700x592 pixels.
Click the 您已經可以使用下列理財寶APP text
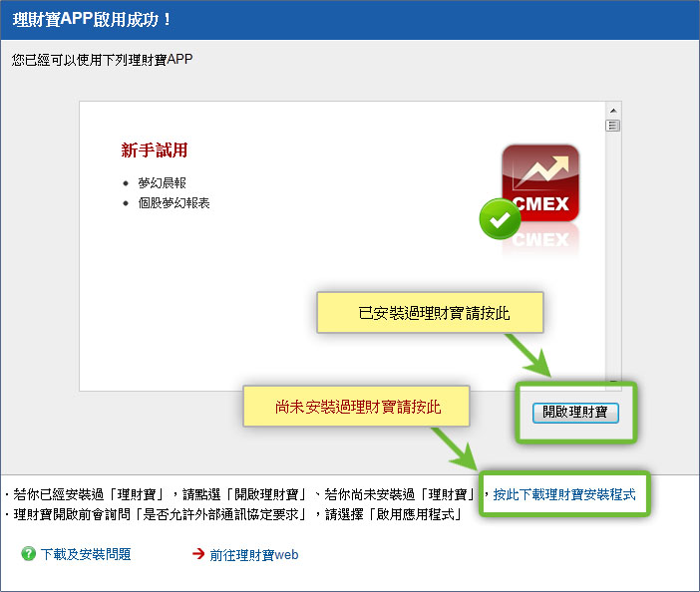point(102,60)
